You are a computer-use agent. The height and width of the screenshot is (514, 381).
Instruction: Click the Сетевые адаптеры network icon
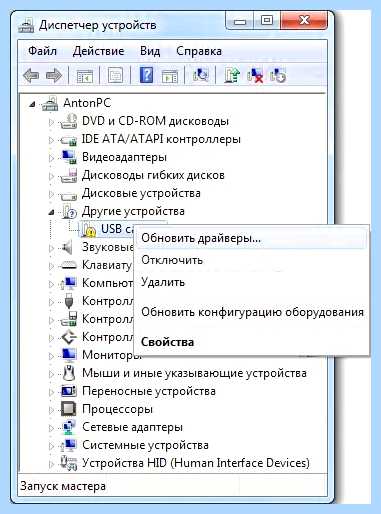(x=69, y=427)
